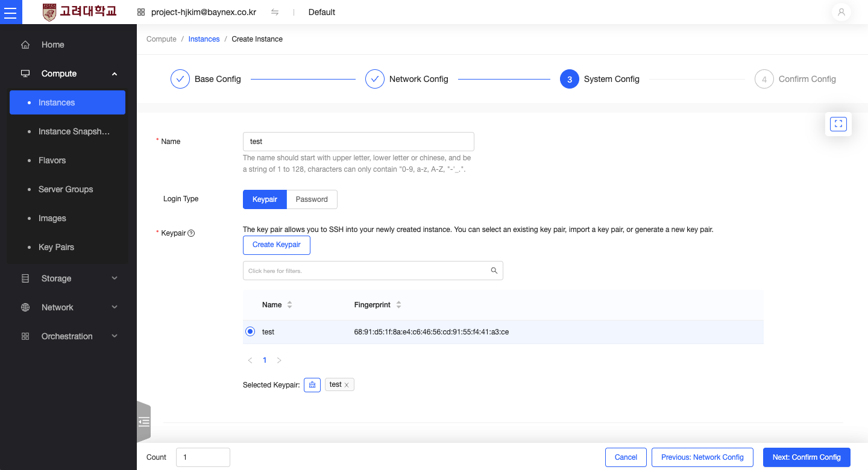The height and width of the screenshot is (470, 868).
Task: Click the Network Config checkmark step
Action: click(x=375, y=79)
